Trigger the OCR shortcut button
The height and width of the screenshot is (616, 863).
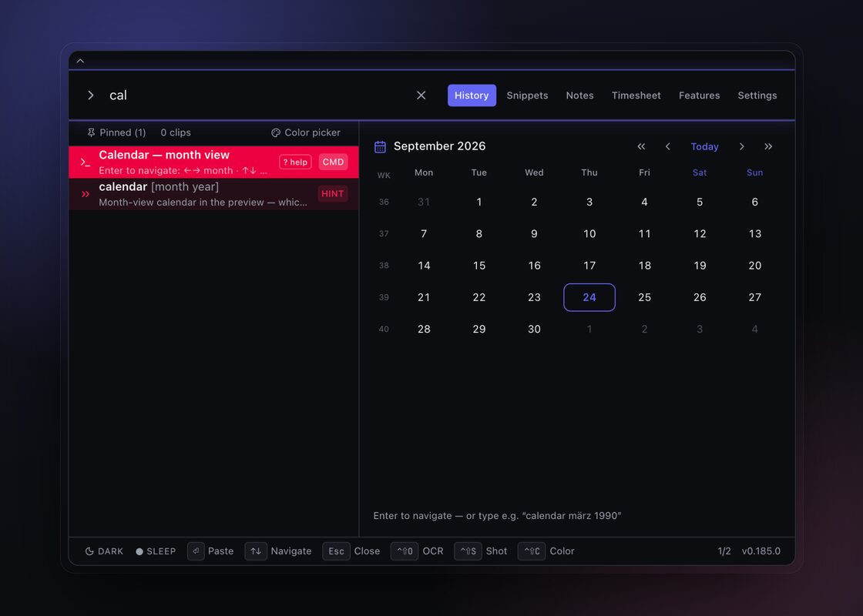pos(417,551)
